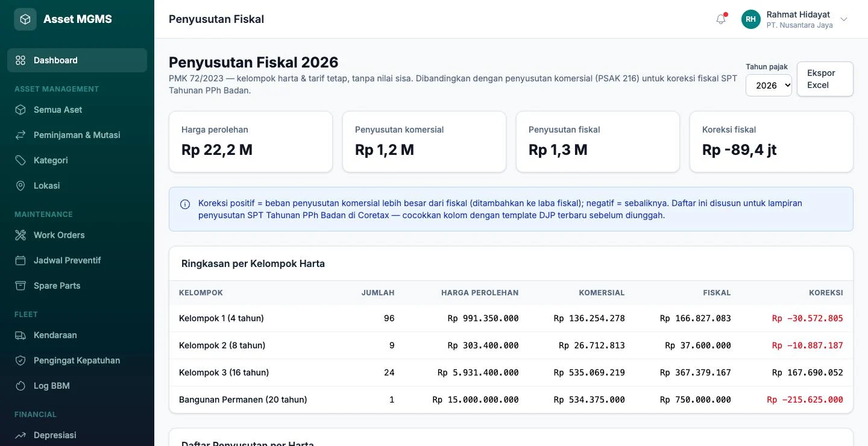Open the Log BBM sidebar link
Screen dimensions: 868x446
click(x=77, y=386)
